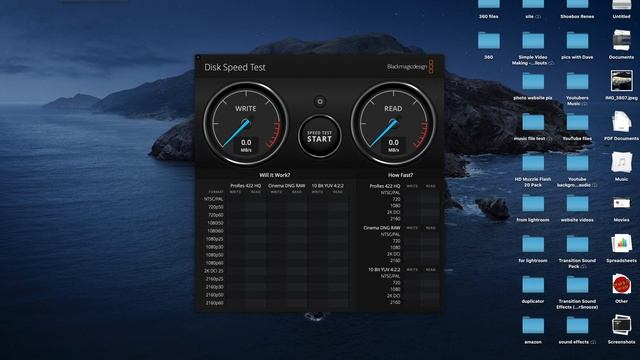Open the settings gear in Disk Speed Test
This screenshot has height=360, width=640.
tap(320, 101)
